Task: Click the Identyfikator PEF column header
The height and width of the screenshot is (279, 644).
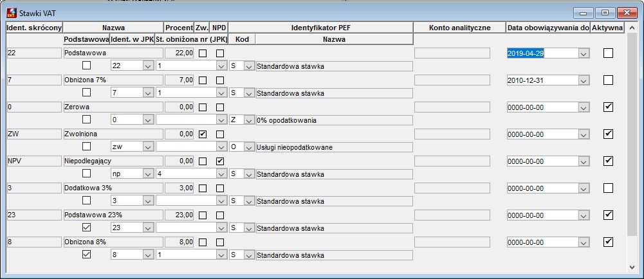Action: (x=321, y=28)
